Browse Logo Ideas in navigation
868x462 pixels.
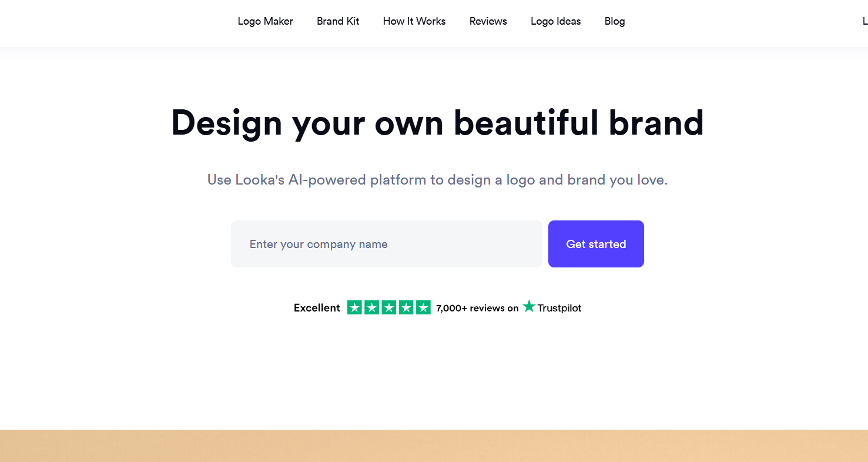point(555,21)
